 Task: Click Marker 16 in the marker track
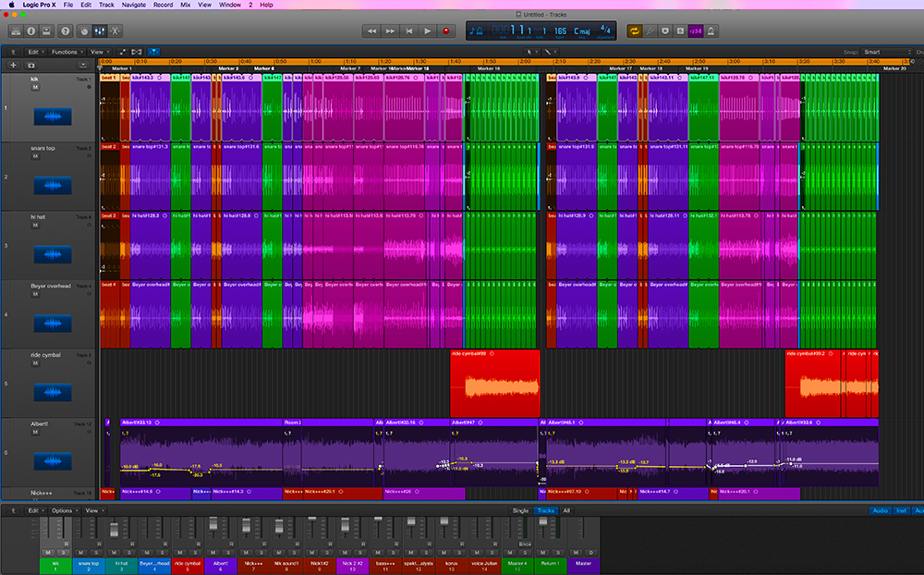pyautogui.click(x=489, y=69)
